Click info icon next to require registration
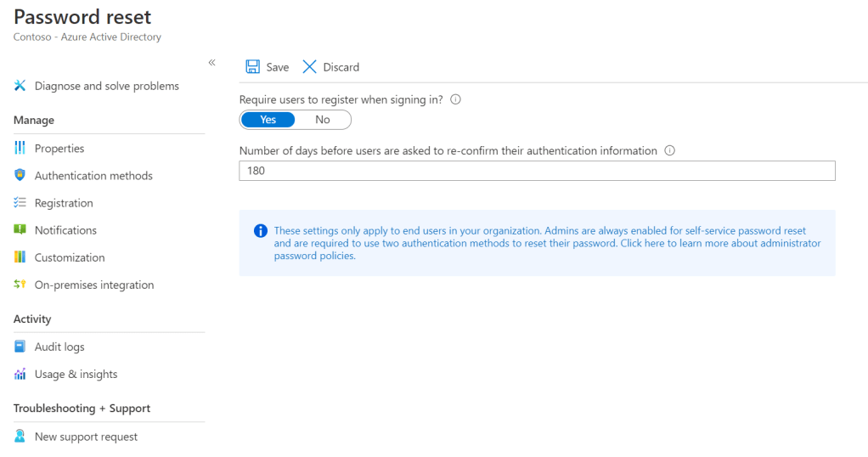868x457 pixels. tap(455, 99)
